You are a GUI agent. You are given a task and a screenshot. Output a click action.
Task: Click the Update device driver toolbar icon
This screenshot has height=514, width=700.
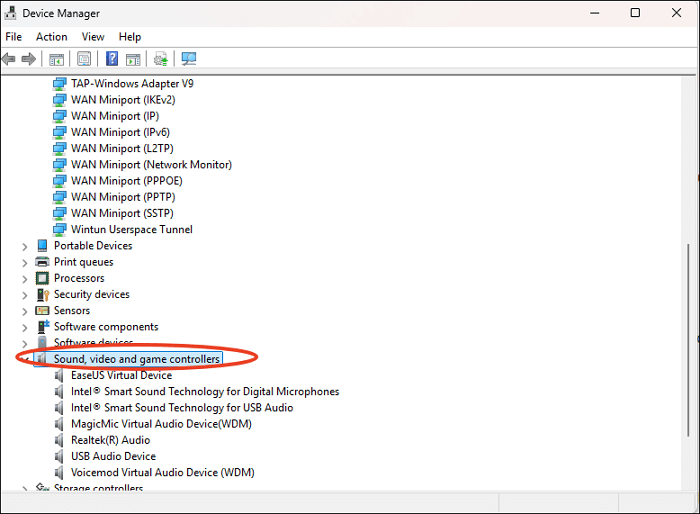161,59
